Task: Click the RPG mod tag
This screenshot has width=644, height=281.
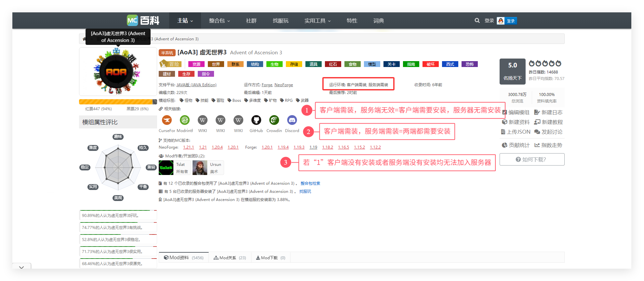Action: tap(286, 100)
